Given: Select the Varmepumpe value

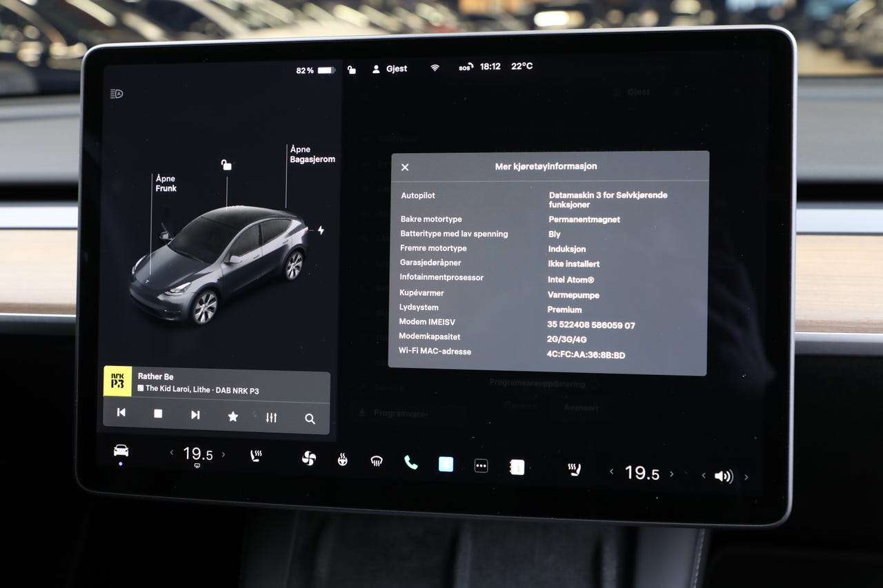Looking at the screenshot, I should [x=573, y=295].
